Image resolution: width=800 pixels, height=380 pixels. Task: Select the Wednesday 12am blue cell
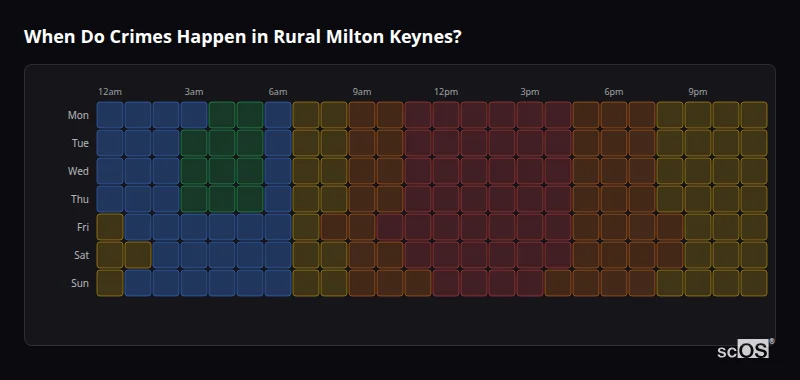click(x=110, y=171)
